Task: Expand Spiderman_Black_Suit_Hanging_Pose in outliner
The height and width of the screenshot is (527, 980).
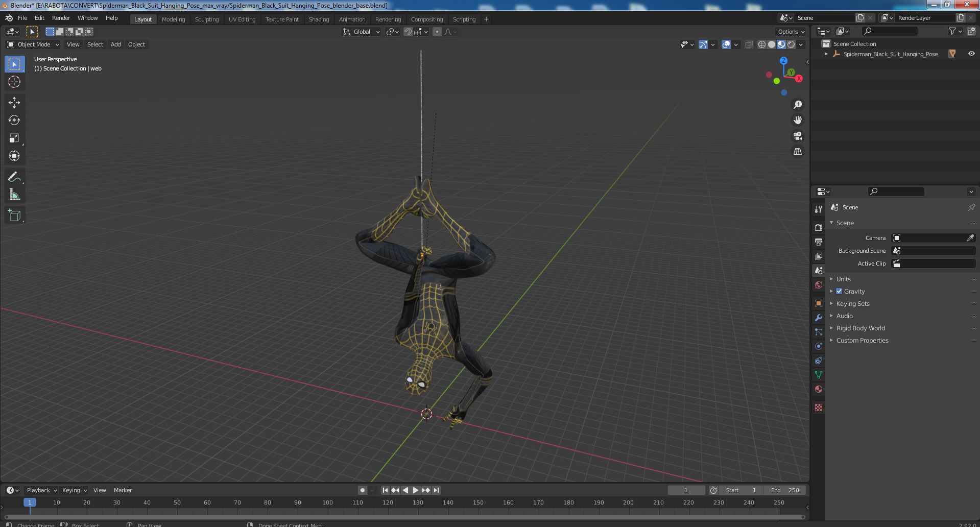Action: point(826,54)
